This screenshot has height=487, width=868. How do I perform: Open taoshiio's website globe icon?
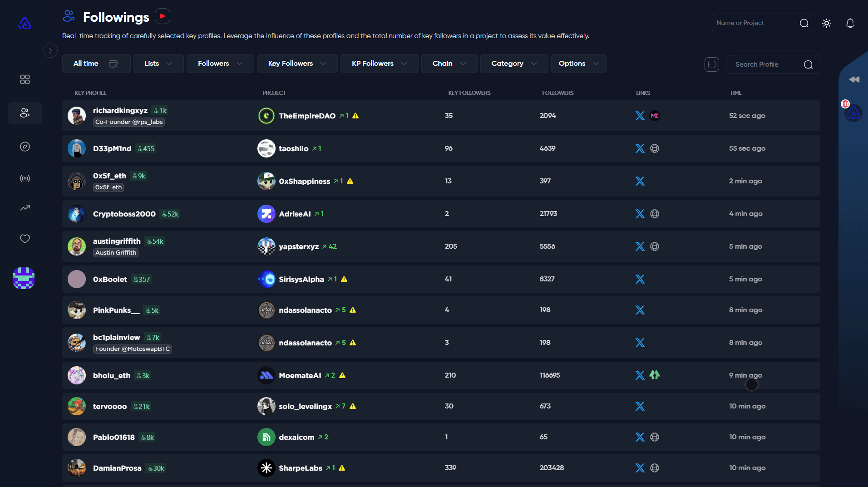coord(654,148)
